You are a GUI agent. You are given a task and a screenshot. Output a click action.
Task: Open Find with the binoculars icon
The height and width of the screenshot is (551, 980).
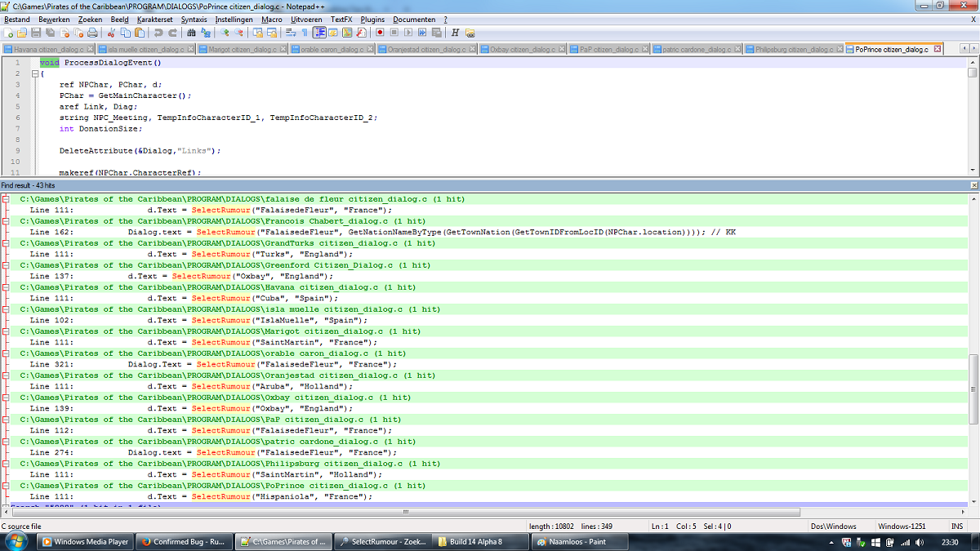190,33
